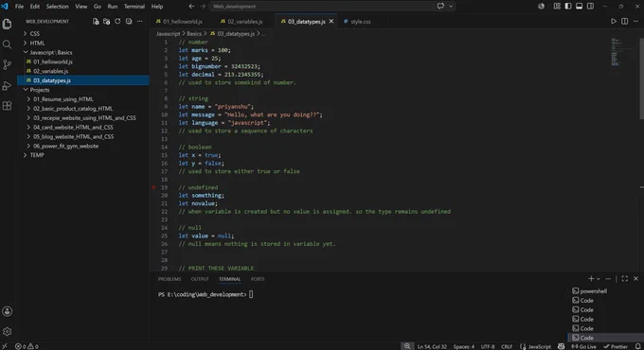Go to line via Ln 54, Col 32
644x350 pixels.
(432, 346)
